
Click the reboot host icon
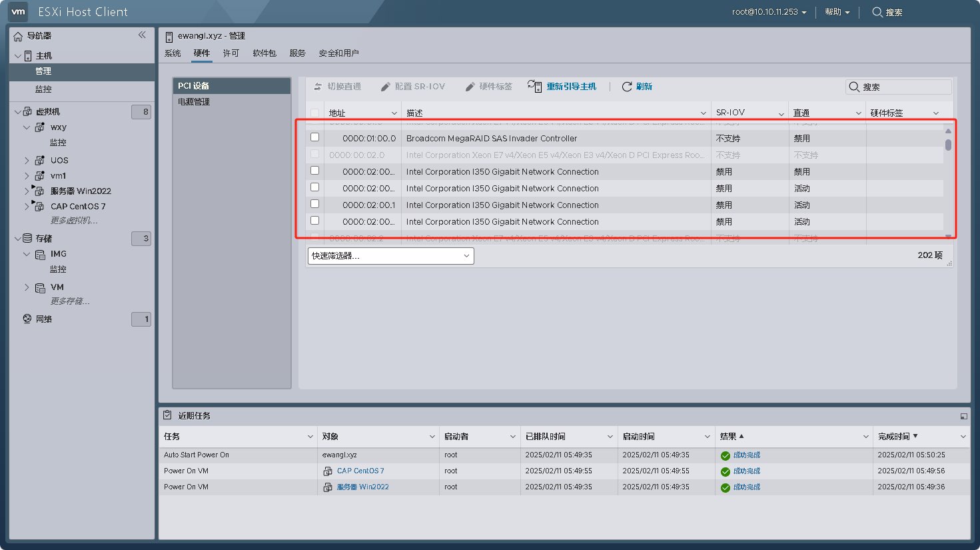[x=534, y=86]
